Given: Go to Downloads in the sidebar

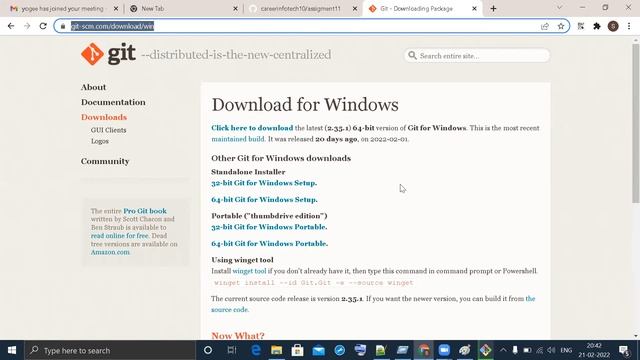Looking at the screenshot, I should (104, 117).
